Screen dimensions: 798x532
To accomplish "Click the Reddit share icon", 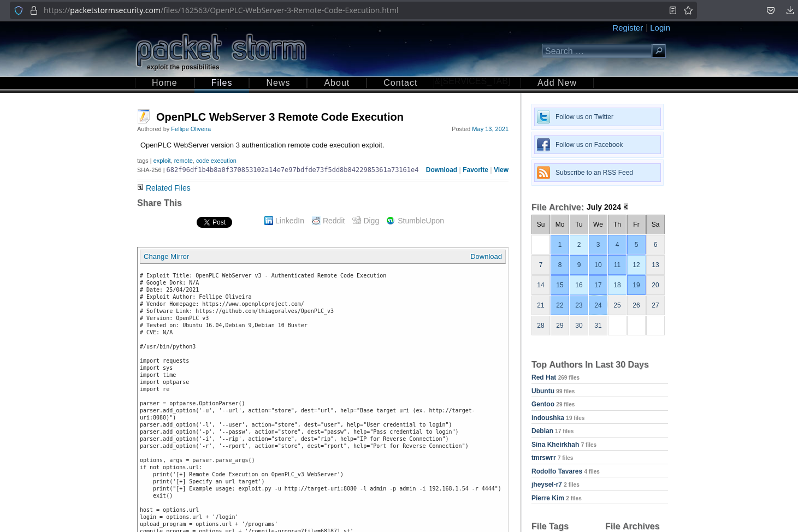I will click(316, 221).
